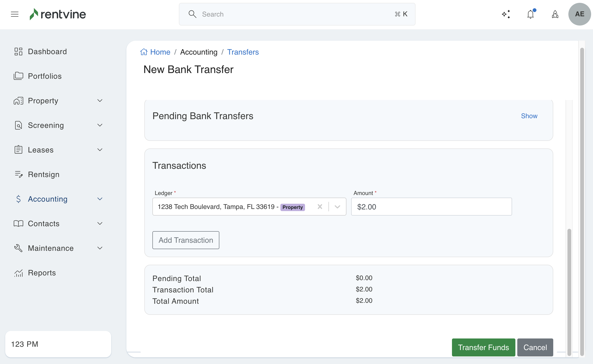Show the Pending Bank Transfers
The width and height of the screenshot is (593, 364).
coord(529,116)
